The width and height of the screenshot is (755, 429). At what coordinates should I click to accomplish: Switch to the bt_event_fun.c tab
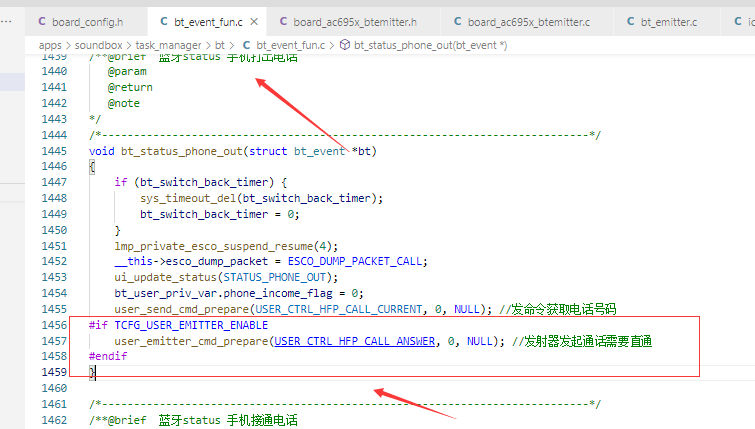click(x=208, y=22)
